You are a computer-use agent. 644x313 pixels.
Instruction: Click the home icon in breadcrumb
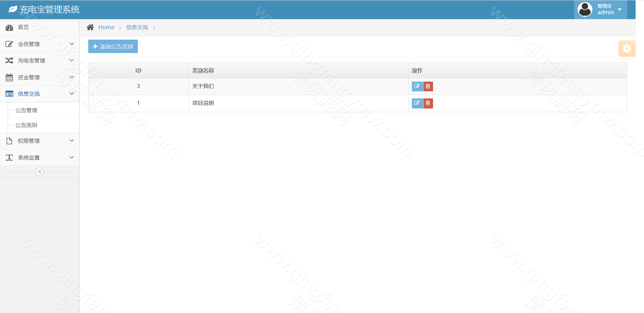coord(90,28)
